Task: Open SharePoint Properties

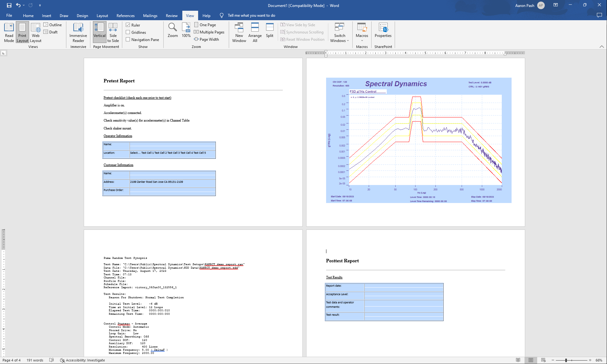Action: [x=383, y=30]
